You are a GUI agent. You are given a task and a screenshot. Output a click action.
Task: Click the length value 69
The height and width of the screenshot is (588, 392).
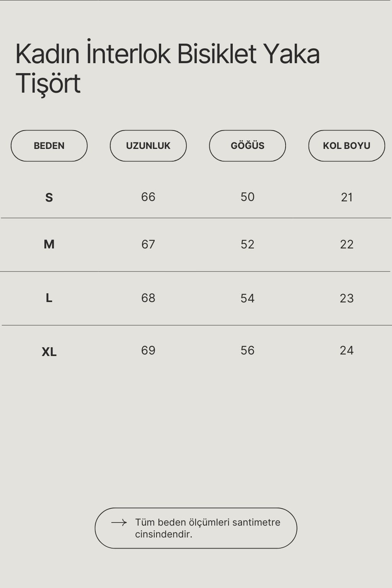[148, 350]
